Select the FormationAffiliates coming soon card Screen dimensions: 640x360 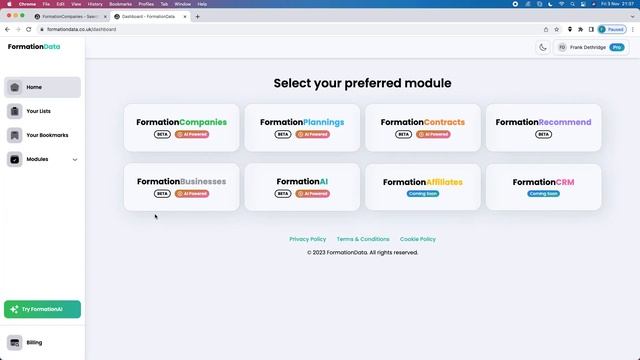click(423, 187)
